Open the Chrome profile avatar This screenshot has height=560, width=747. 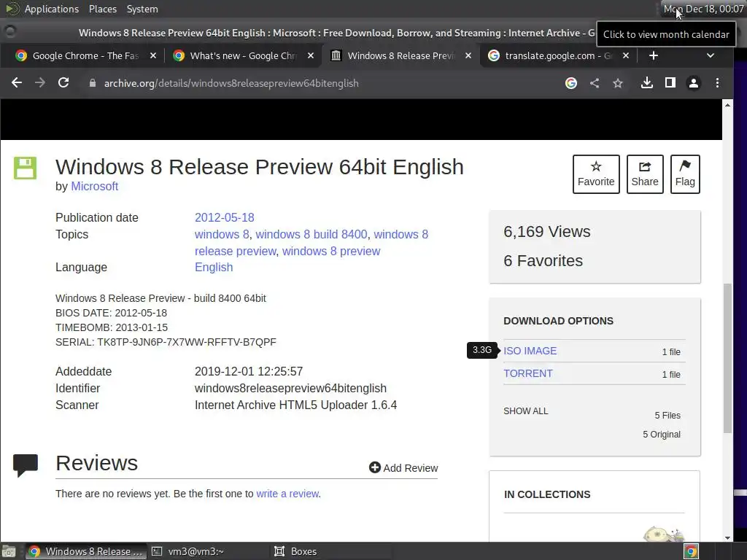[x=694, y=83]
